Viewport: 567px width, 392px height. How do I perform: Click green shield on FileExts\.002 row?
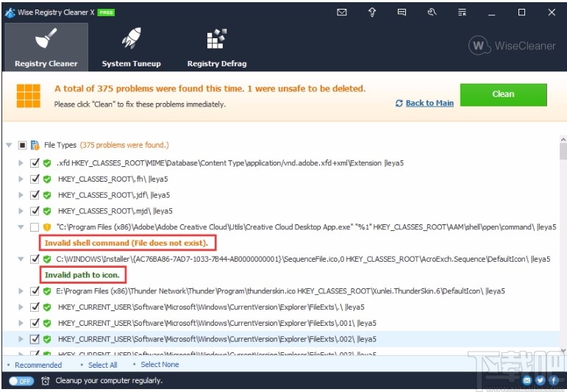pyautogui.click(x=47, y=339)
